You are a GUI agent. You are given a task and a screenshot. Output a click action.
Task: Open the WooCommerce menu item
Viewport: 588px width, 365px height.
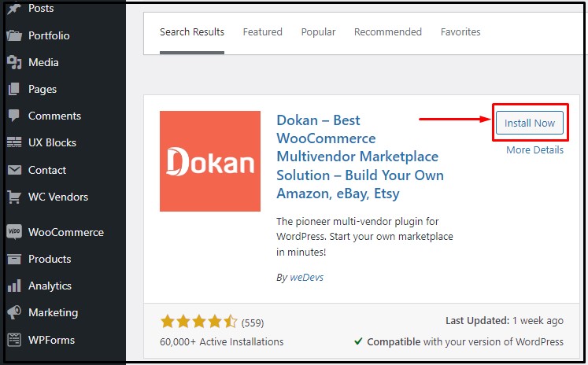(x=65, y=232)
